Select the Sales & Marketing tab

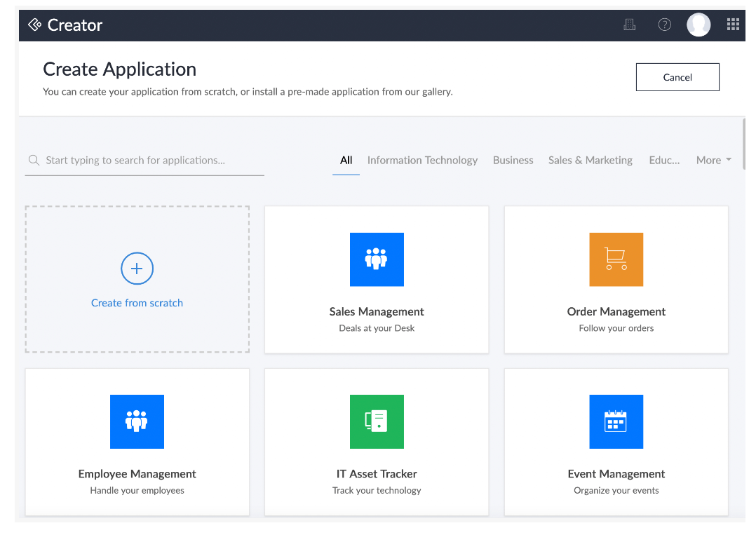(590, 161)
